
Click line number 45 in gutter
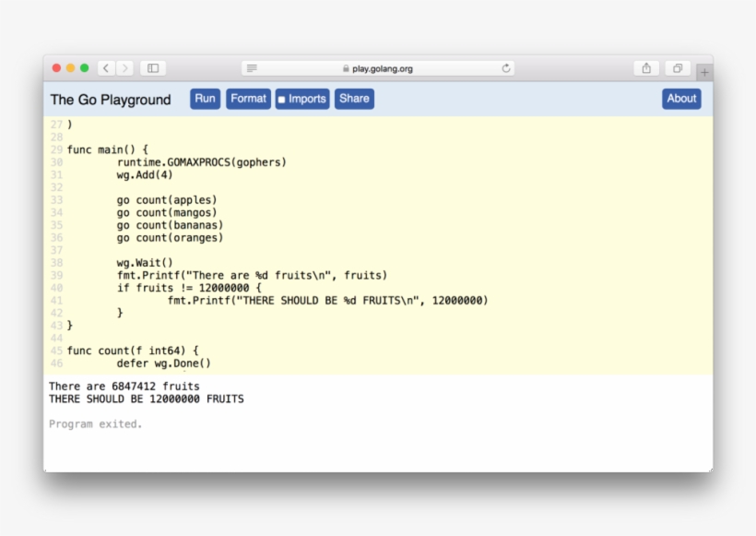(56, 351)
